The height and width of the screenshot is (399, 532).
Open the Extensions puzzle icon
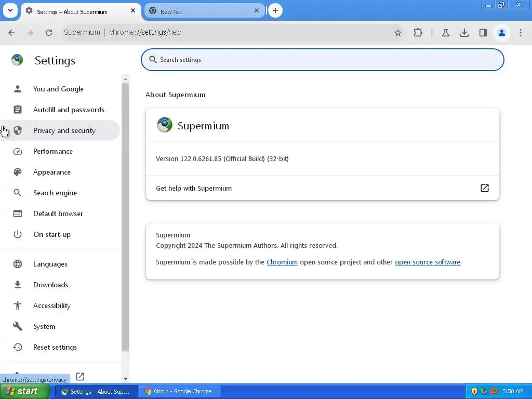pyautogui.click(x=418, y=33)
